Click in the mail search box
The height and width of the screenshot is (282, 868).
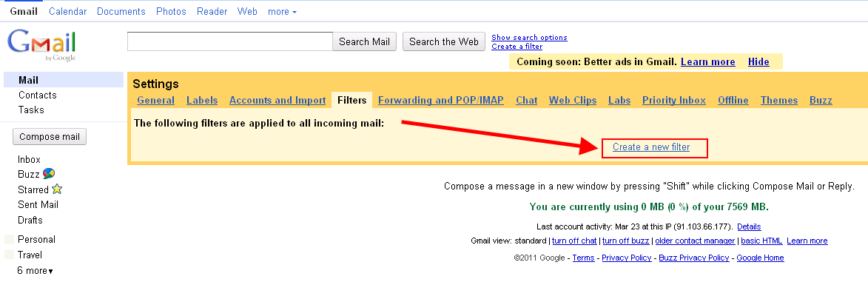[229, 41]
